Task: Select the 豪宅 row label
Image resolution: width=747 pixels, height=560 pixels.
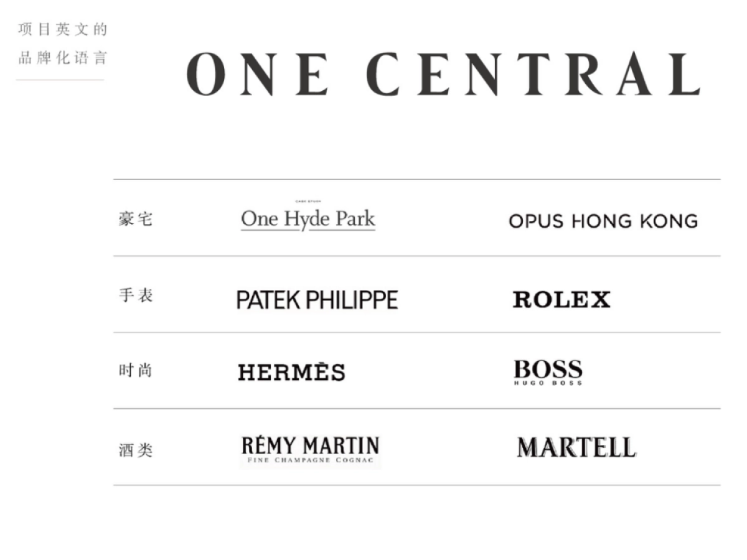Action: click(x=135, y=219)
